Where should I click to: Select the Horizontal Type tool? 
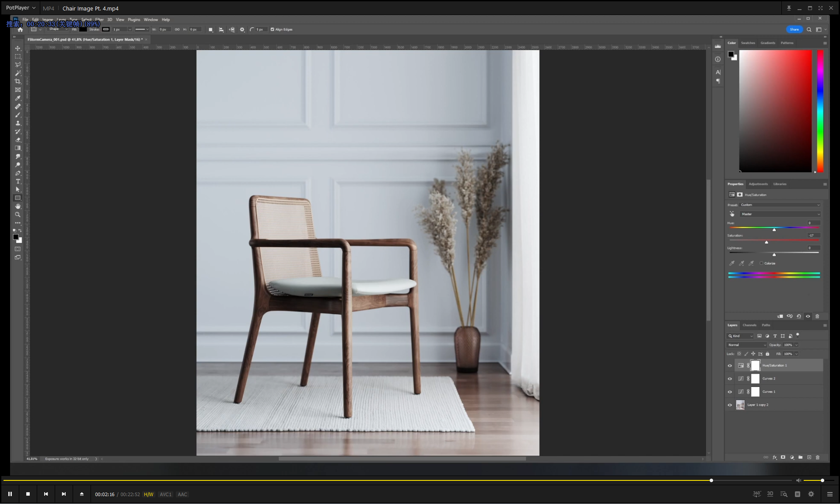pyautogui.click(x=18, y=181)
